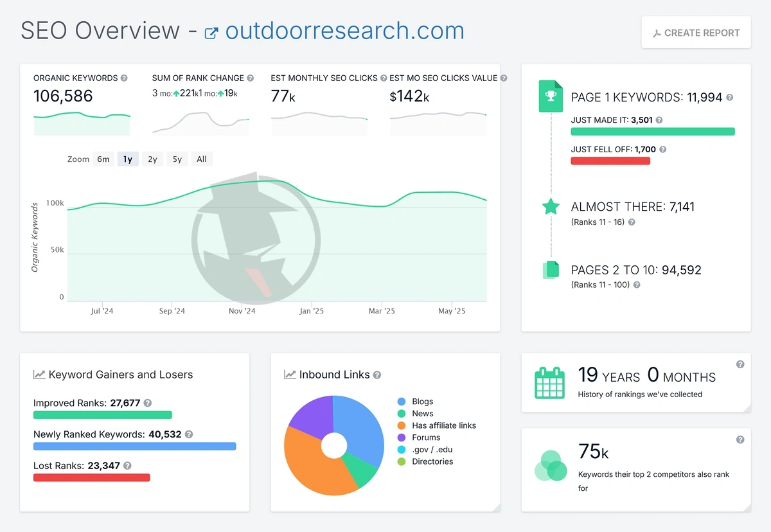Click the trophy Page 1 Keywords icon
Image resolution: width=771 pixels, height=532 pixels.
(551, 96)
